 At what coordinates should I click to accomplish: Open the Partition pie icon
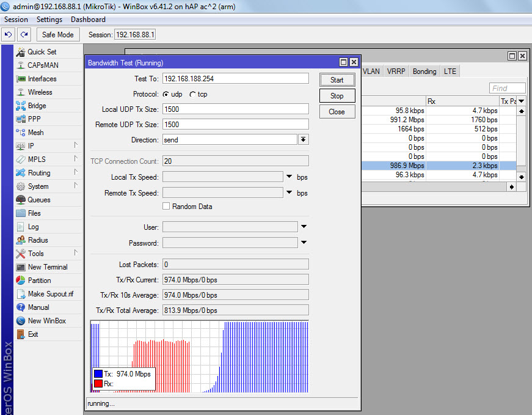21,281
